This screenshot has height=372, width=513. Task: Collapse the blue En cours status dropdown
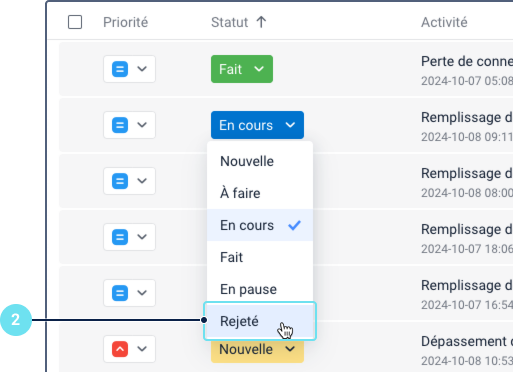click(x=257, y=125)
